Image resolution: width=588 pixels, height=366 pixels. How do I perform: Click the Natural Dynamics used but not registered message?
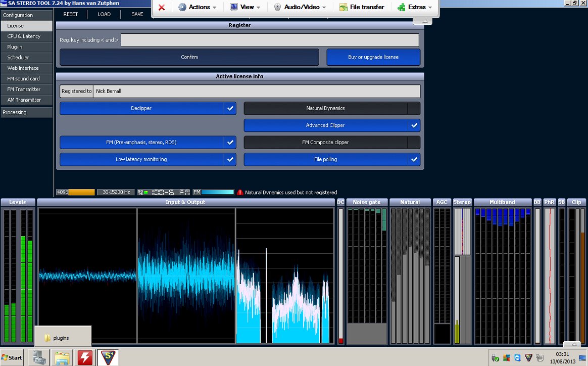point(291,192)
